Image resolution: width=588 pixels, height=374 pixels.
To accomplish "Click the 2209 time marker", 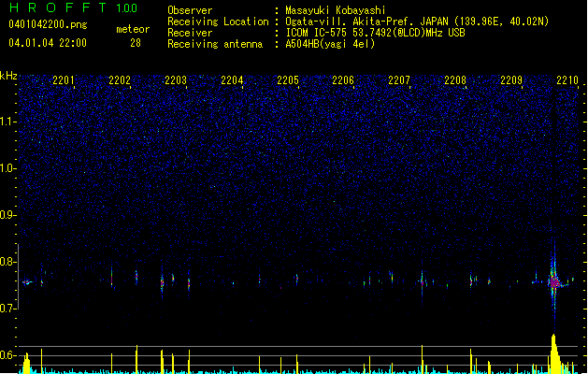I will (x=511, y=80).
